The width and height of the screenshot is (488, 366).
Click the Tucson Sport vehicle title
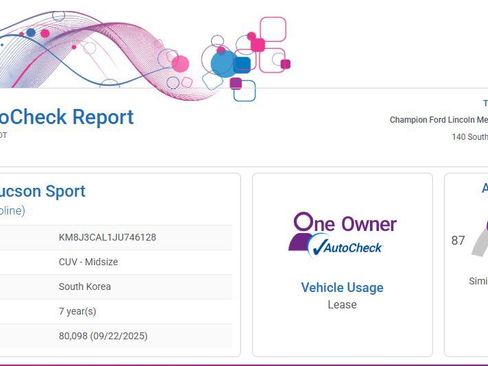click(x=43, y=191)
